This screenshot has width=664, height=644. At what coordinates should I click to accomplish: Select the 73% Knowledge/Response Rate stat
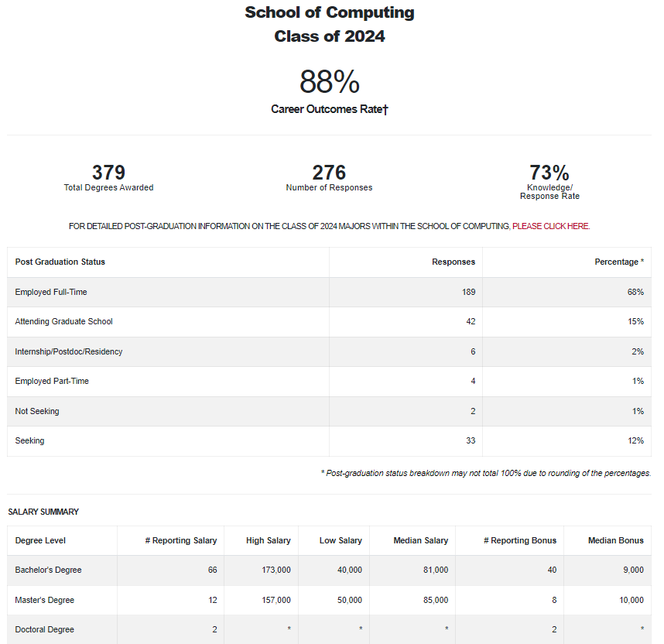tap(549, 182)
